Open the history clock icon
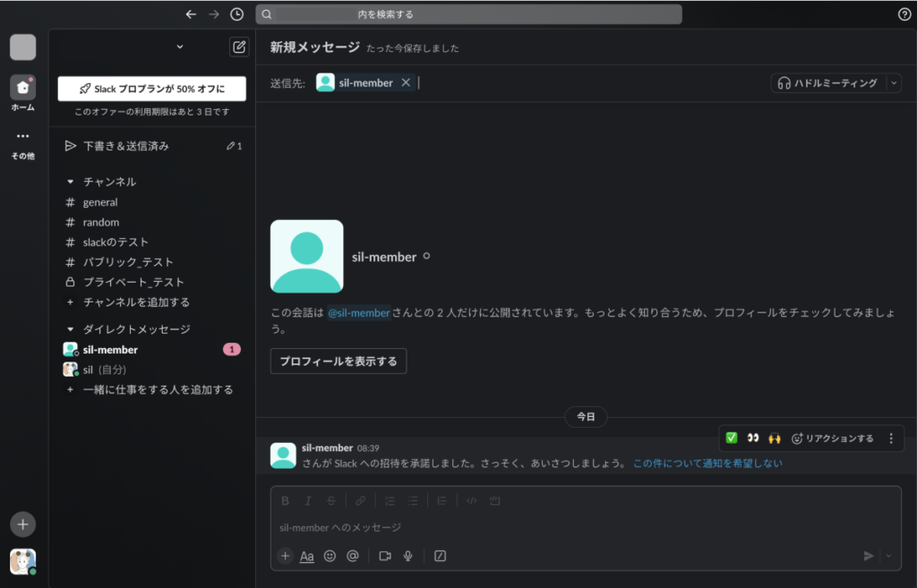The image size is (917, 588). (x=236, y=14)
